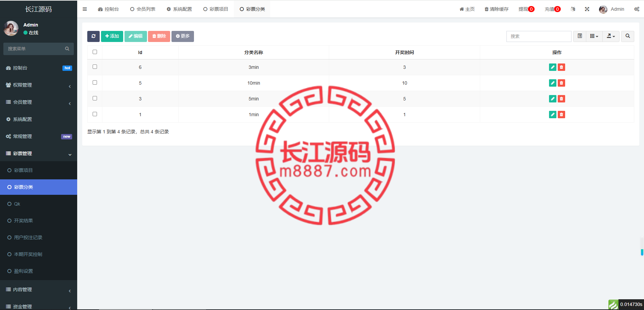
Task: Open 用户投注记录 sidebar submenu item
Action: [x=39, y=238]
